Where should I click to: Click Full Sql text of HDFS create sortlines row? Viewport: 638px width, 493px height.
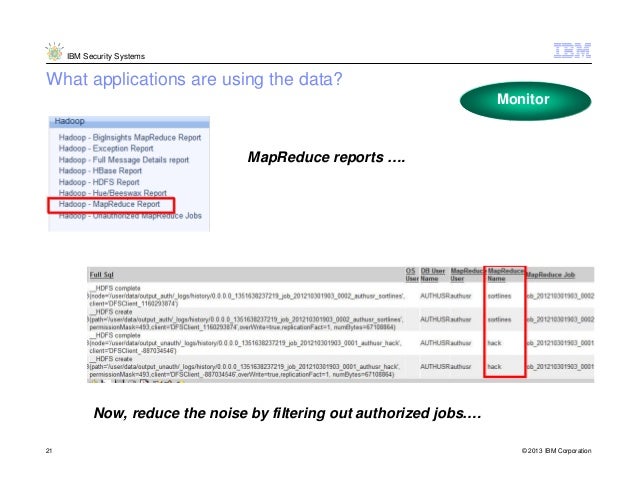[245, 319]
